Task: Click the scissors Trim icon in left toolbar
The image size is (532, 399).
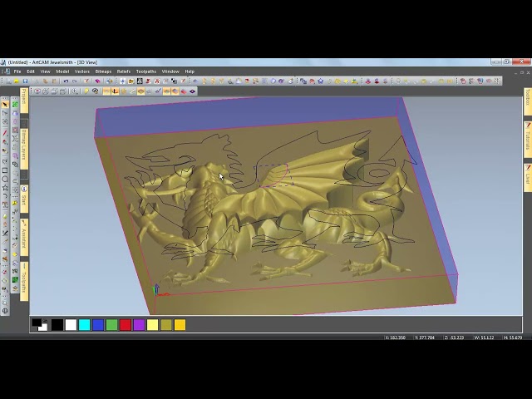Action: pyautogui.click(x=5, y=233)
